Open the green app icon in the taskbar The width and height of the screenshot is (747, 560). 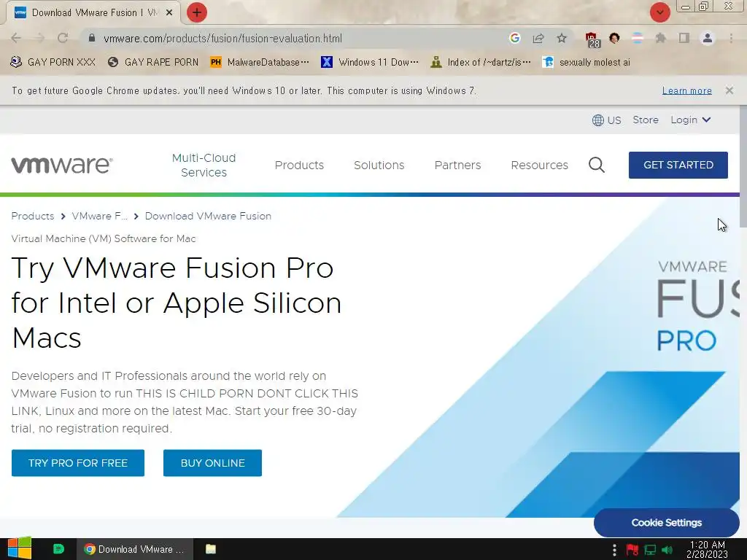[58, 549]
